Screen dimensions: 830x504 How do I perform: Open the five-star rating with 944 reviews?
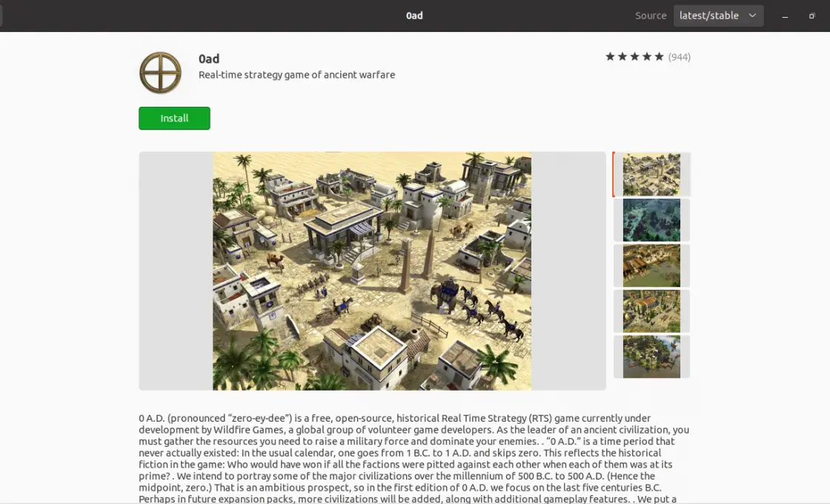[648, 56]
